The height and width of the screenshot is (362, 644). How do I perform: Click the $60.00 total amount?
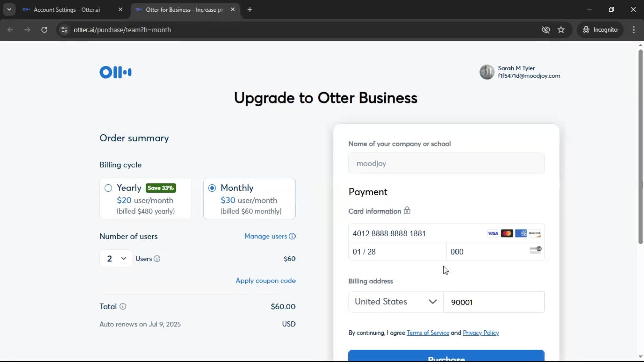[283, 306]
